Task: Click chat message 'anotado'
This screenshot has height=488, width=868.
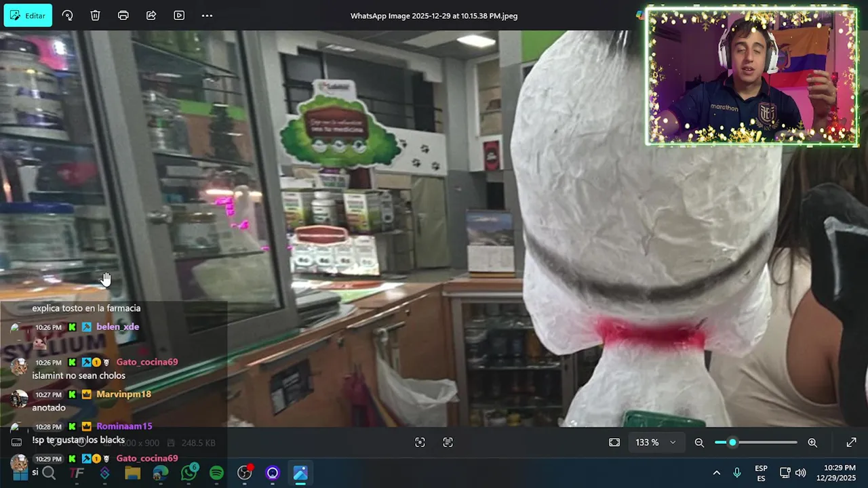Action: point(49,408)
